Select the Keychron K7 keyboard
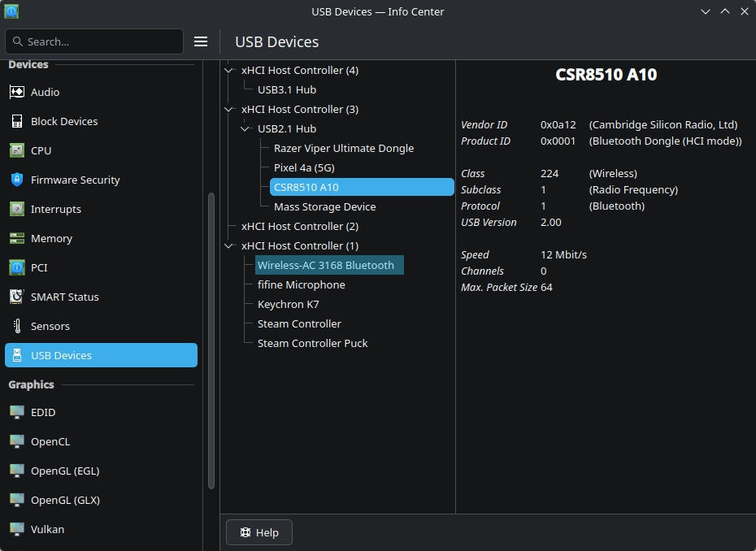Viewport: 756px width, 551px height. 289,304
